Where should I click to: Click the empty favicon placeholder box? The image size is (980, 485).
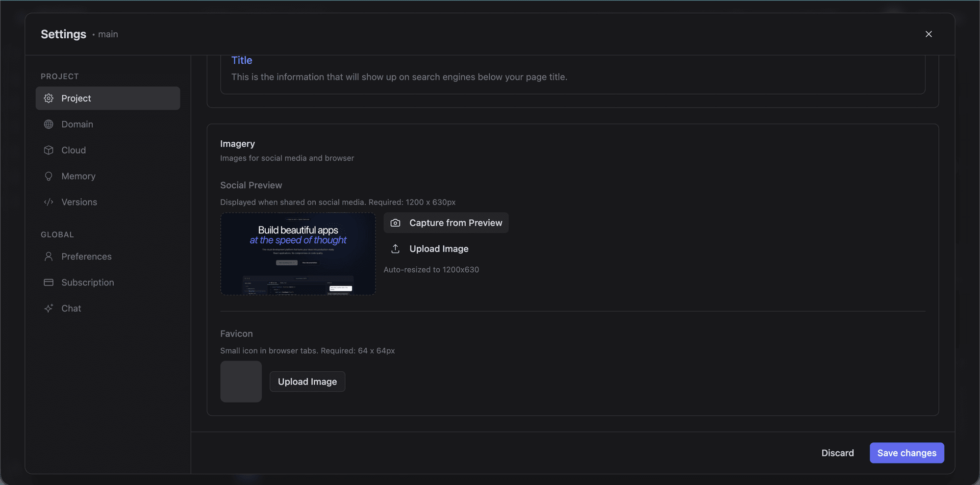[x=241, y=382]
